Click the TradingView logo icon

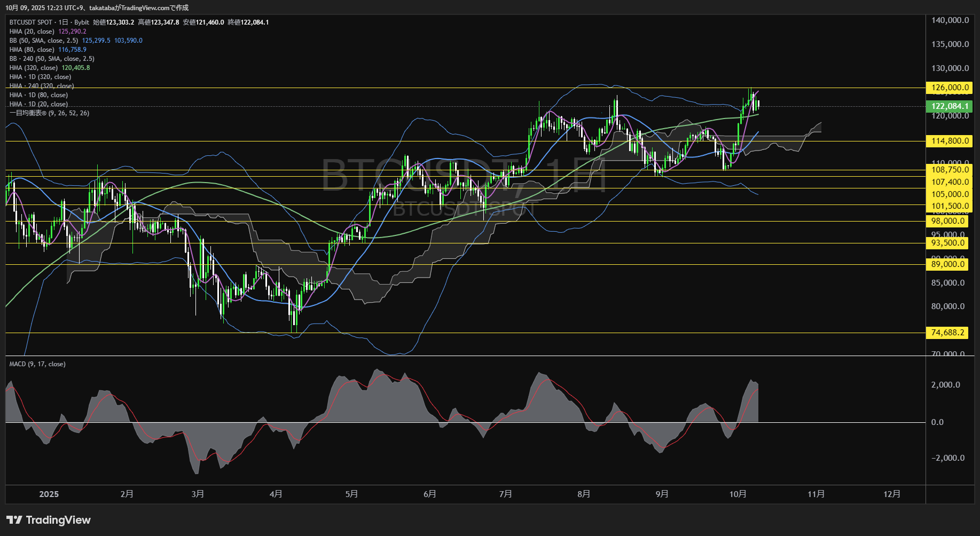coord(14,520)
